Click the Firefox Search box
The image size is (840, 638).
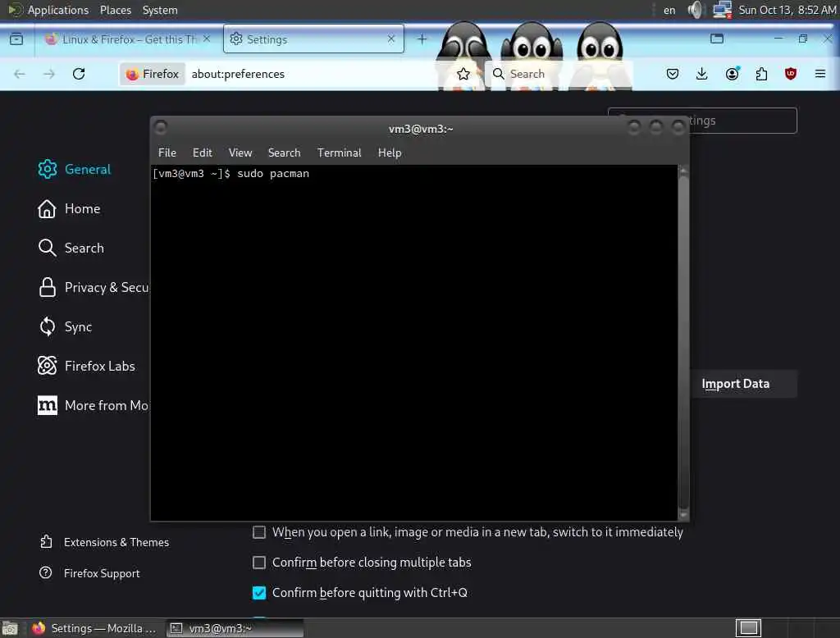[557, 74]
